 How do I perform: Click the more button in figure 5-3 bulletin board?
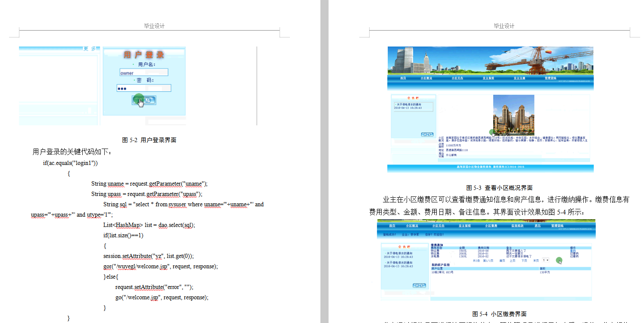[426, 134]
